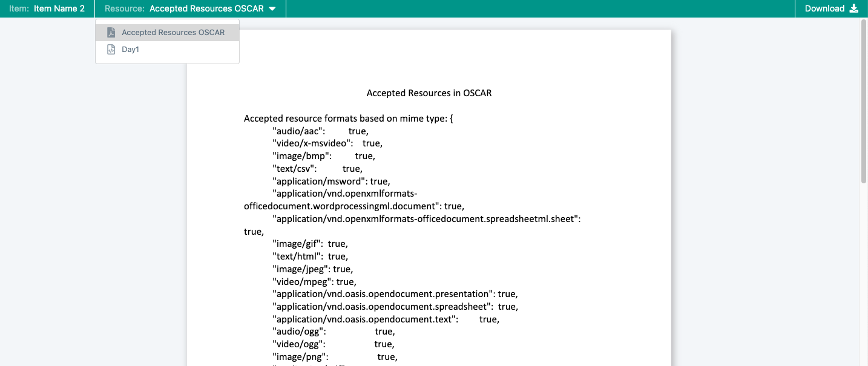Click the Accepted Resources in OSCAR heading
The height and width of the screenshot is (366, 868).
pos(429,93)
